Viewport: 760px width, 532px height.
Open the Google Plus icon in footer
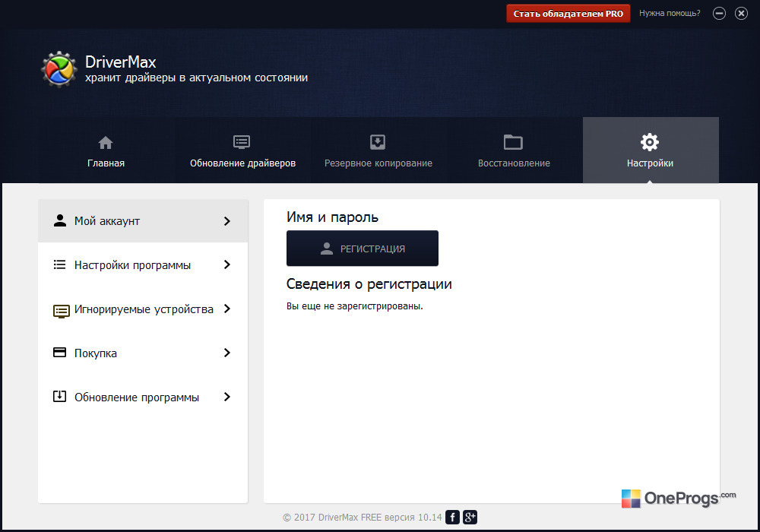click(470, 517)
